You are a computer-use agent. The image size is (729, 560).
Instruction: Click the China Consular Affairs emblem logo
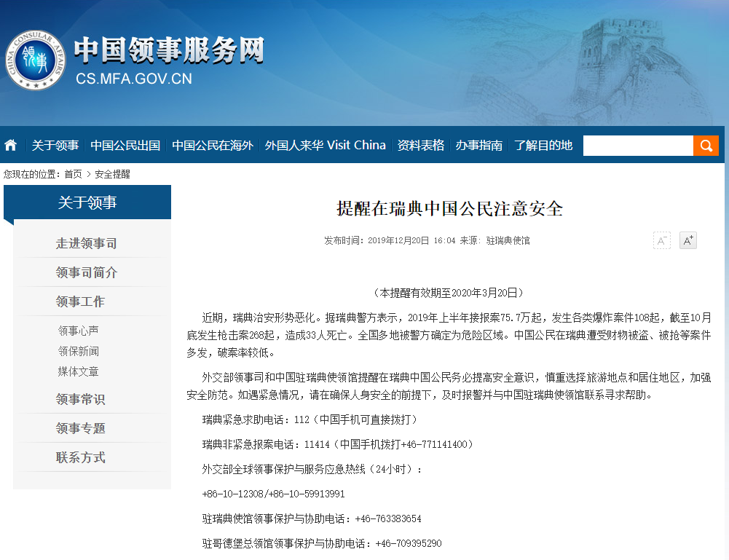[x=36, y=60]
